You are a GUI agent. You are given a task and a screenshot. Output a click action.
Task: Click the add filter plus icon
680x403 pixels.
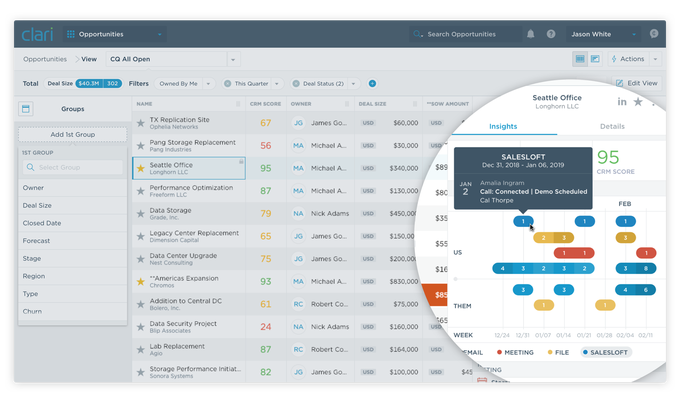372,83
